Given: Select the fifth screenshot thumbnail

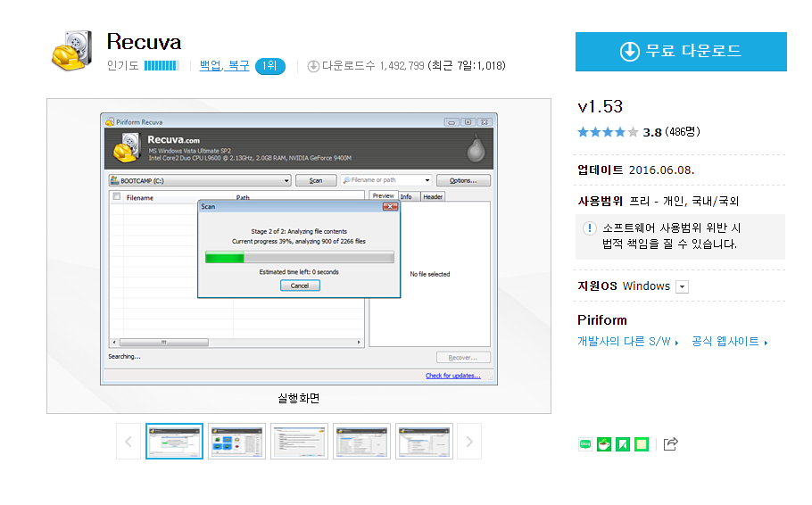Looking at the screenshot, I should [424, 442].
